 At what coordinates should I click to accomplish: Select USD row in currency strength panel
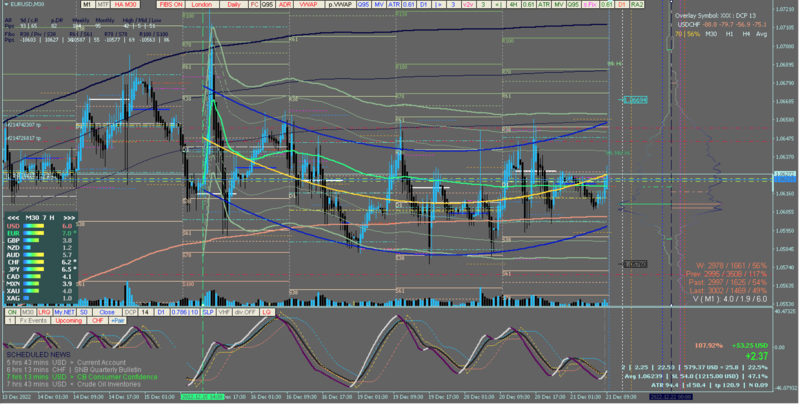[x=40, y=226]
